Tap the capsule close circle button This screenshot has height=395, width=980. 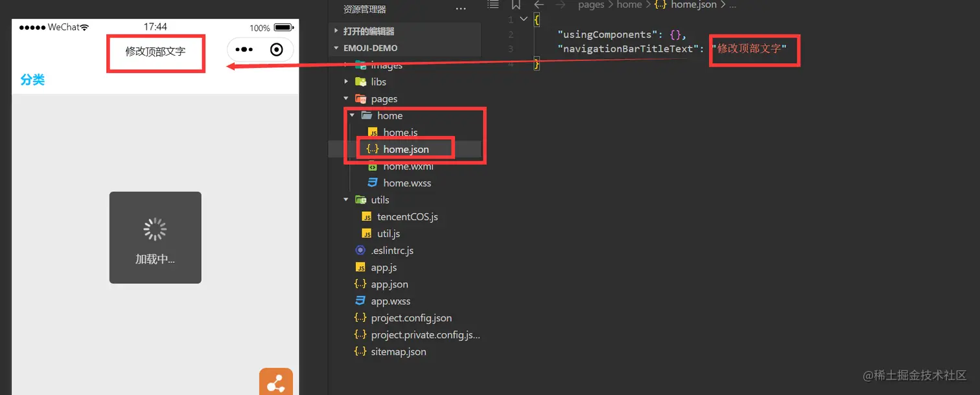click(x=277, y=50)
